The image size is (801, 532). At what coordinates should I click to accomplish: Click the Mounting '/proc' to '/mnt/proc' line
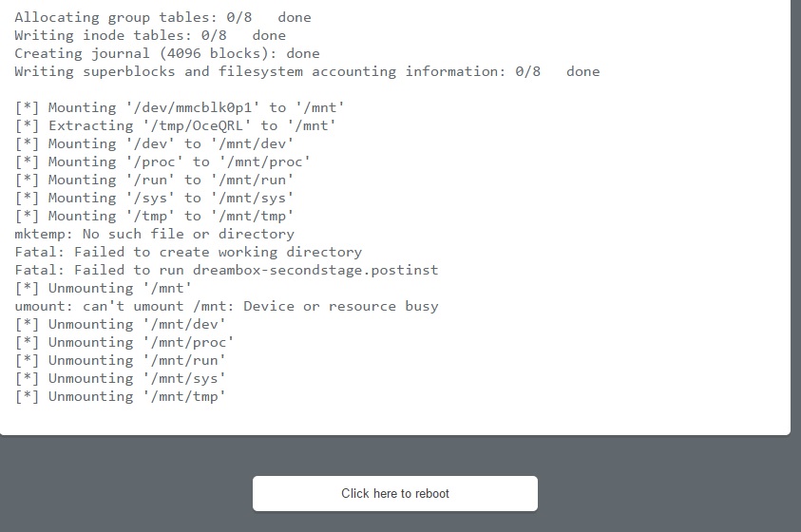162,161
